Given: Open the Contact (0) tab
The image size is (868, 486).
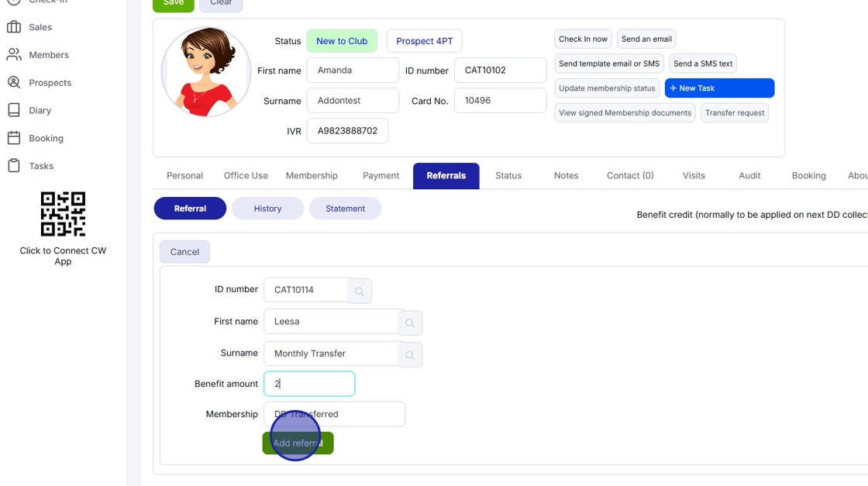Looking at the screenshot, I should point(630,175).
